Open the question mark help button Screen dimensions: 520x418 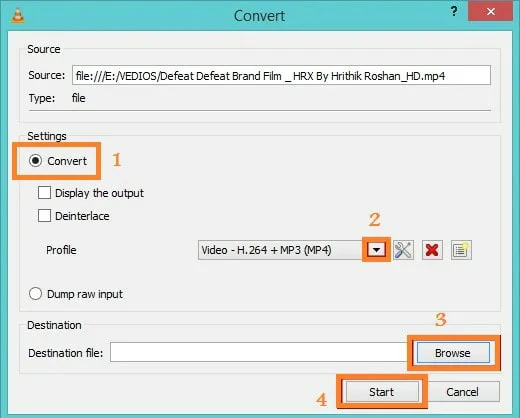click(454, 12)
